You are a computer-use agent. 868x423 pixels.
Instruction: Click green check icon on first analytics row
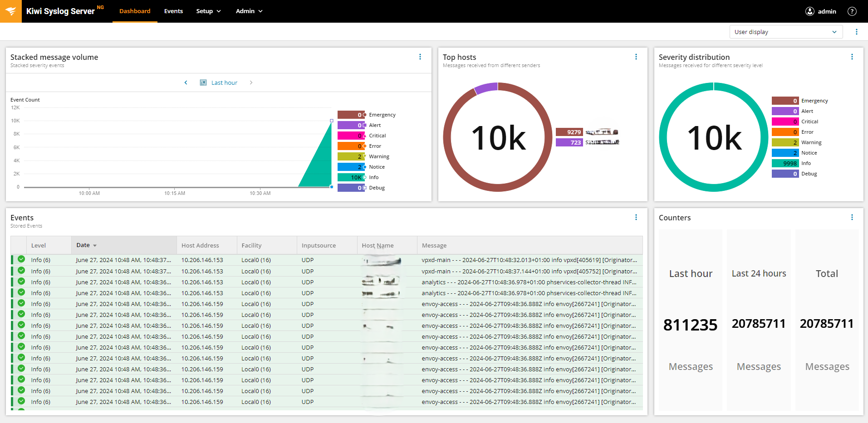21,282
